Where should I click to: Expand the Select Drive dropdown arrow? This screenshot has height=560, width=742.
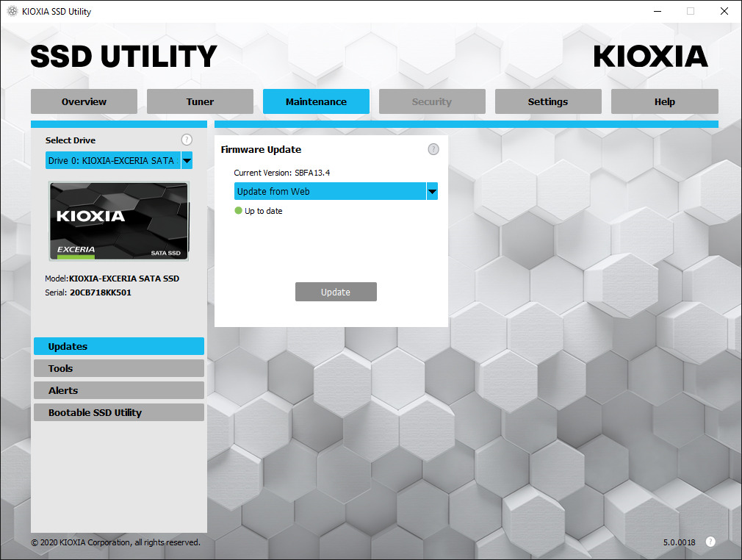(x=187, y=160)
